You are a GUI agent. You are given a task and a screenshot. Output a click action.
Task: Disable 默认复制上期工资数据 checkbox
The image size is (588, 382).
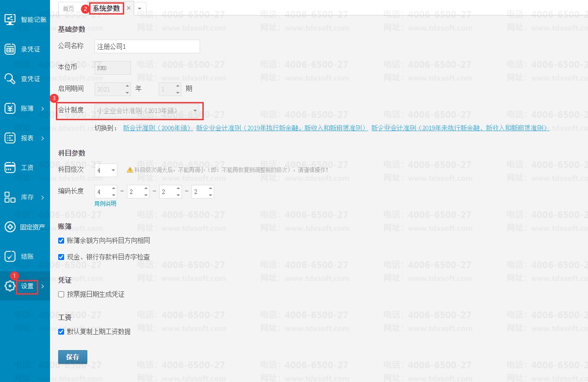pos(61,332)
